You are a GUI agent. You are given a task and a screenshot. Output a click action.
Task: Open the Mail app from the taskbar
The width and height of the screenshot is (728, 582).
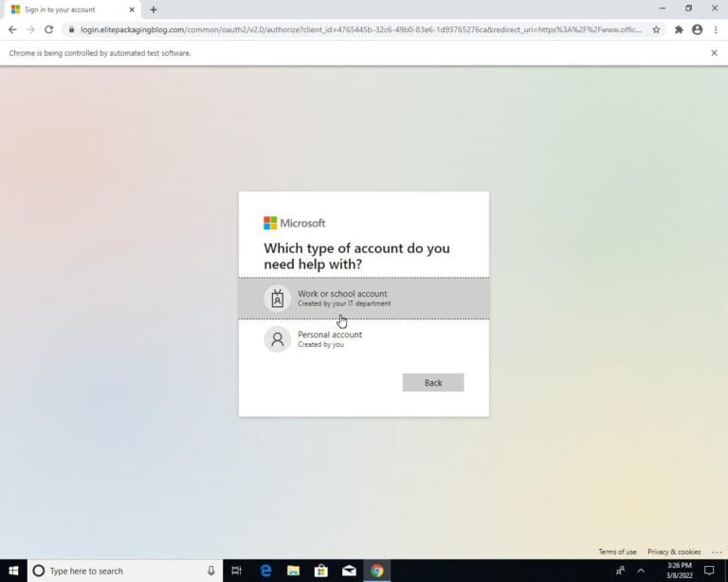click(x=349, y=571)
